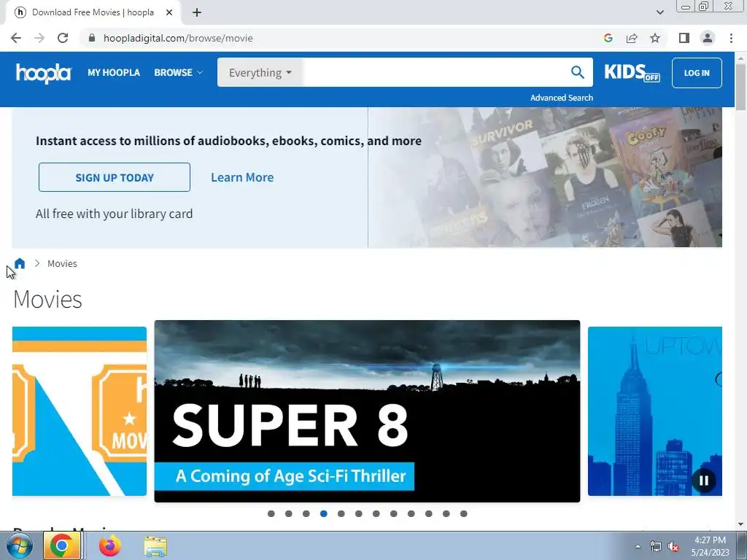
Task: Click the network tray icon
Action: (x=656, y=547)
